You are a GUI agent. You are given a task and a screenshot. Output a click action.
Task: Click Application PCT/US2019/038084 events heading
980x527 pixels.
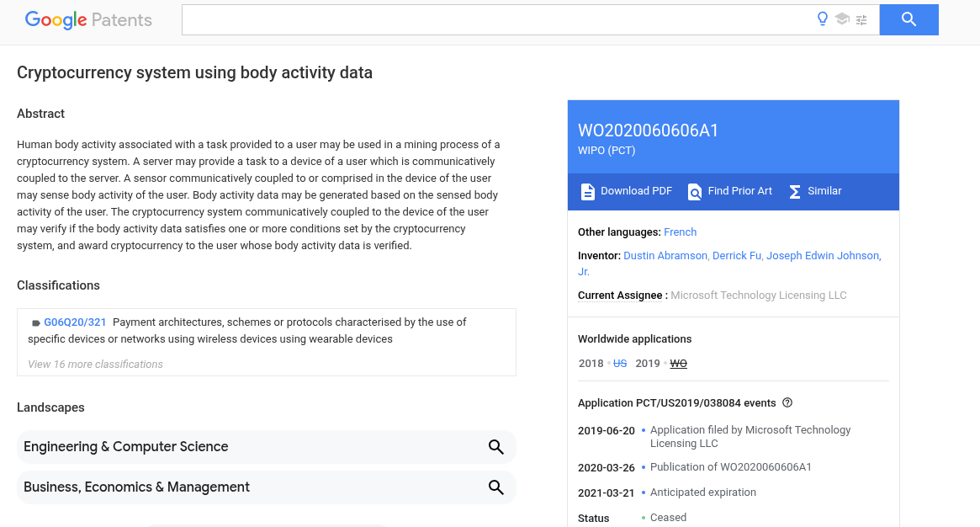(677, 403)
